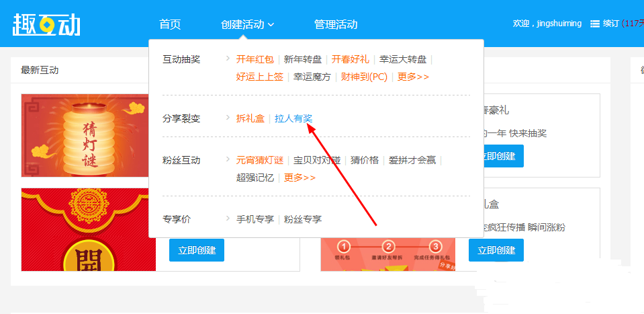This screenshot has height=314, width=644.
Task: Expand 更多>> in the 粉丝互动 row
Action: (x=300, y=178)
